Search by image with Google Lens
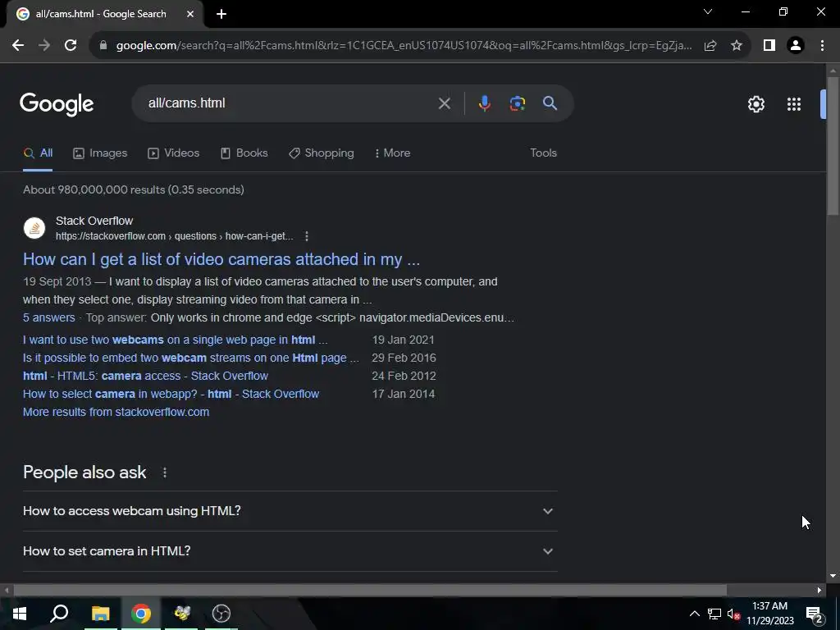 [x=518, y=103]
